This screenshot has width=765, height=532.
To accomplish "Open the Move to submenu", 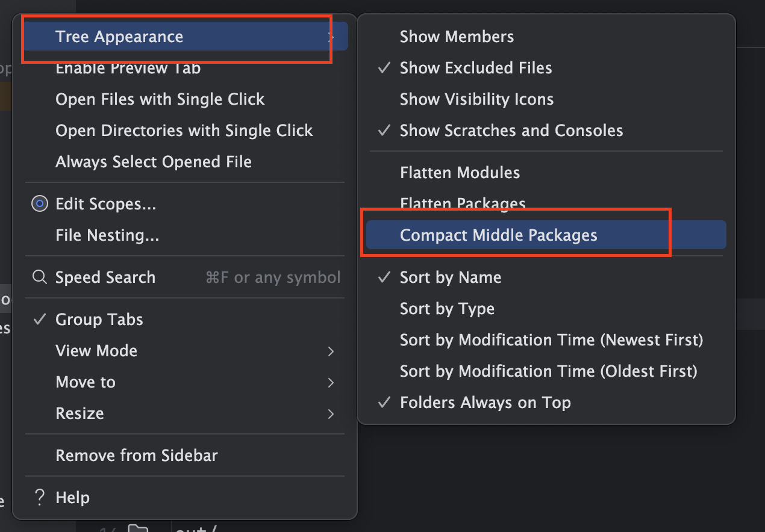I will pyautogui.click(x=86, y=382).
